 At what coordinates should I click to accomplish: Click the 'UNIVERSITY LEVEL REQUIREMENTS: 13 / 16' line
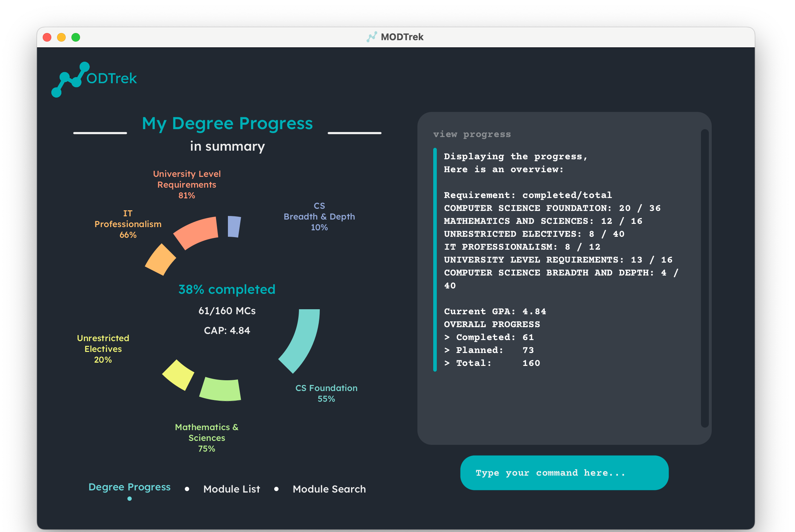[558, 260]
